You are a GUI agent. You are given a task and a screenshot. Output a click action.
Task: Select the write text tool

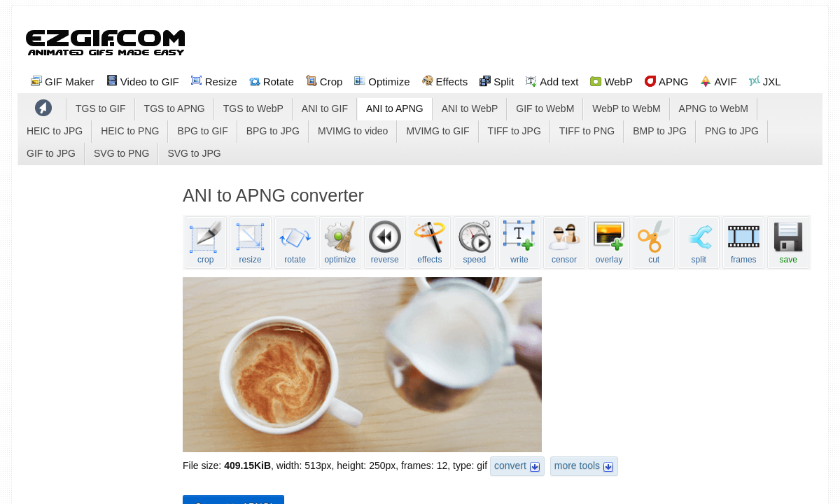click(x=519, y=242)
